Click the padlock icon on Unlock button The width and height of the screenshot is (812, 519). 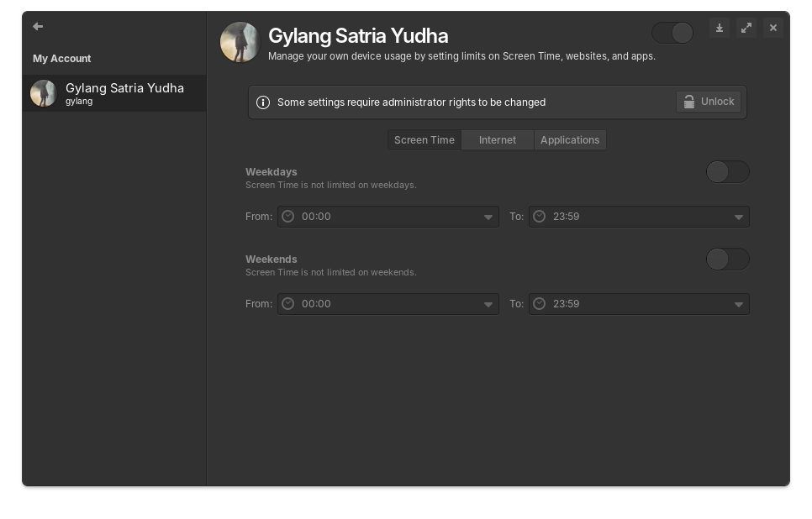pyautogui.click(x=688, y=102)
